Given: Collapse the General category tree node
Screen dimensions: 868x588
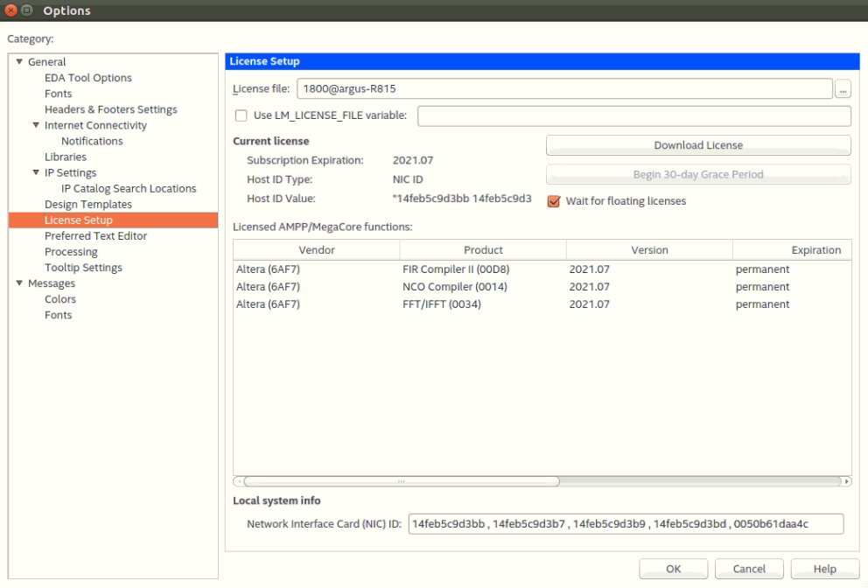Looking at the screenshot, I should (19, 62).
